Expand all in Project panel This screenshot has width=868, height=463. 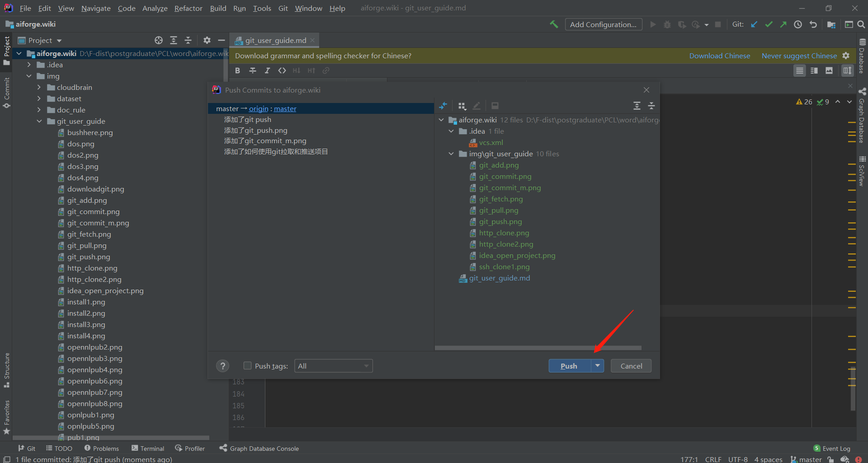click(x=174, y=40)
